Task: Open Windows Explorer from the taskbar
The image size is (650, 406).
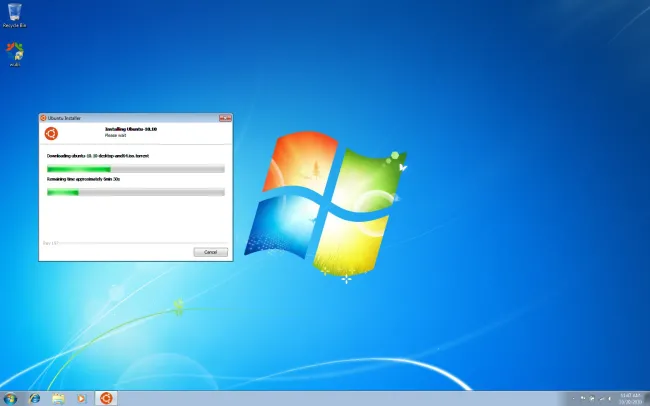Action: tap(58, 399)
